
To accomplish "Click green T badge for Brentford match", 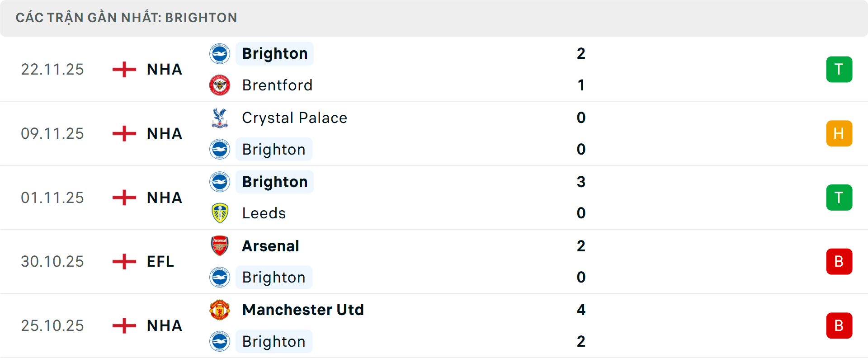I will (839, 70).
